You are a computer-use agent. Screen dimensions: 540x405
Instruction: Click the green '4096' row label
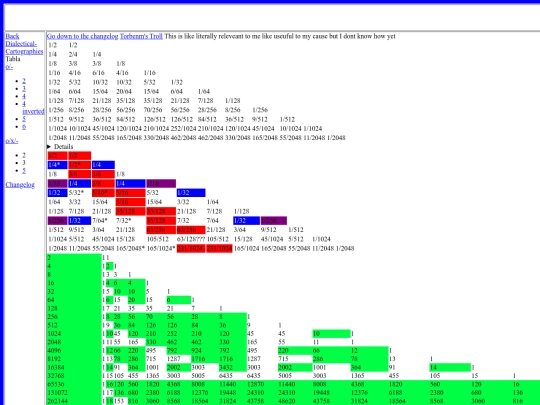tap(74, 351)
